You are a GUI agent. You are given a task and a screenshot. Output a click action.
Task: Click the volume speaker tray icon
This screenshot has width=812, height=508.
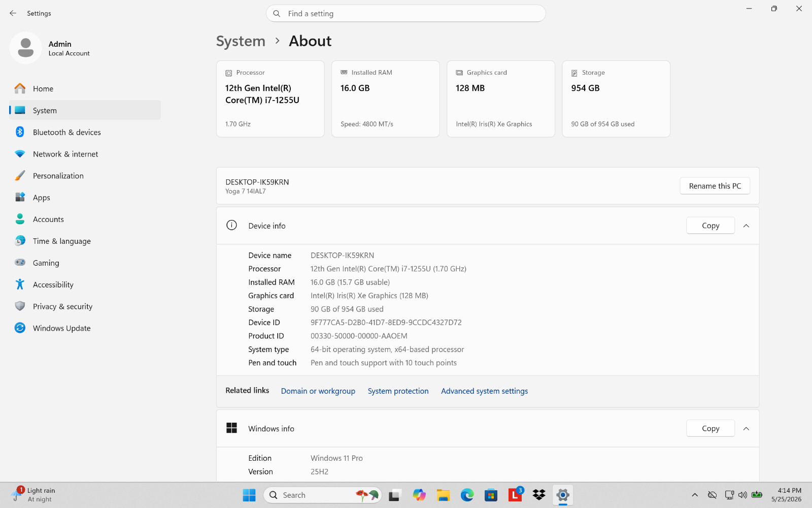[742, 495]
